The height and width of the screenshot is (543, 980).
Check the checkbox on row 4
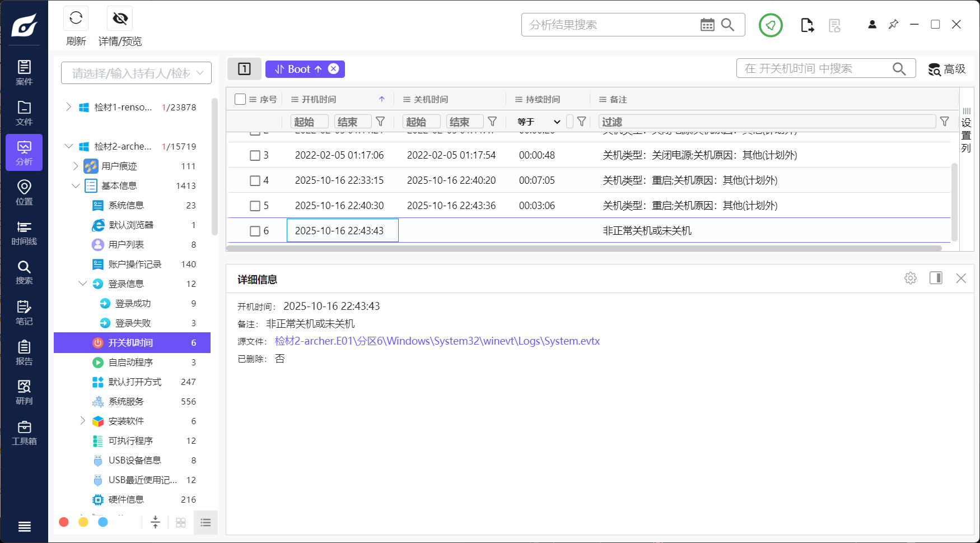(x=255, y=180)
